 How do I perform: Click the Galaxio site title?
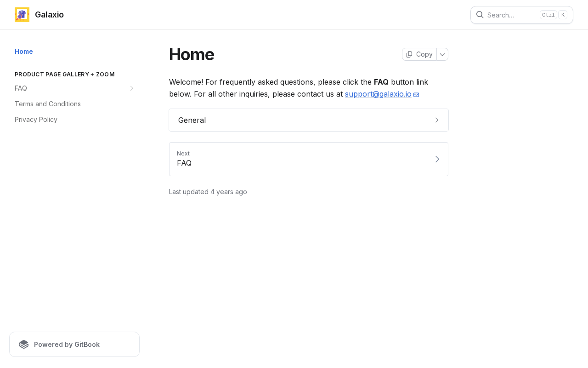tap(49, 15)
